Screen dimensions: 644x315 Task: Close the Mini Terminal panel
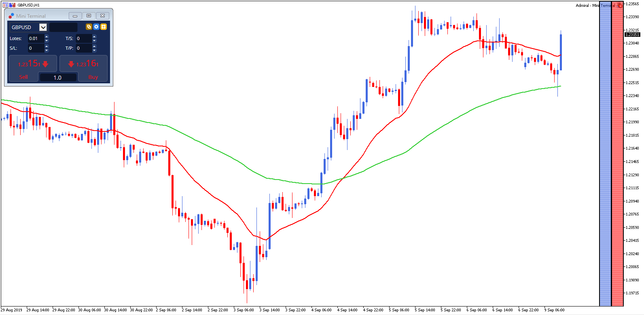pyautogui.click(x=102, y=16)
